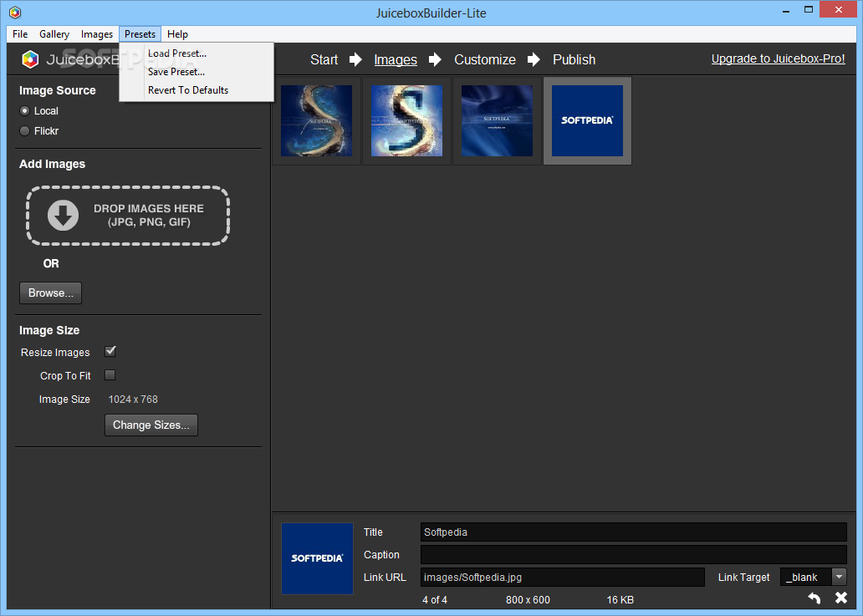Go to the Images step
This screenshot has width=863, height=616.
pos(396,59)
